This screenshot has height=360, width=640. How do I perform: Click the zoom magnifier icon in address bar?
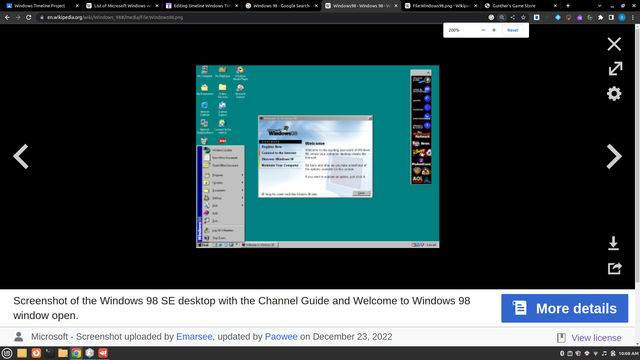pyautogui.click(x=502, y=18)
